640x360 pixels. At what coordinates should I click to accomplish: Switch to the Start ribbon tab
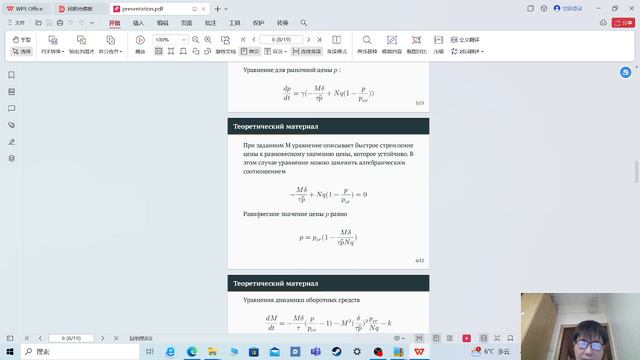pos(115,23)
